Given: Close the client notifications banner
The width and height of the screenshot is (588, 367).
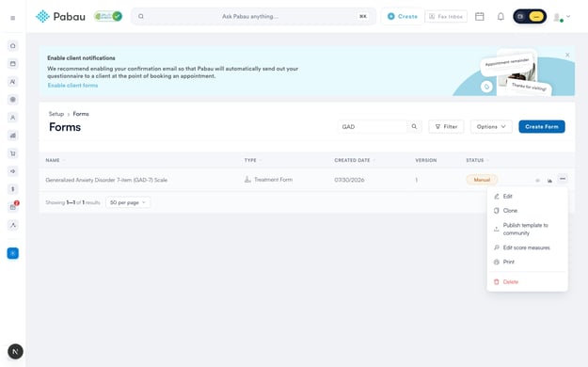Looking at the screenshot, I should click(x=567, y=55).
